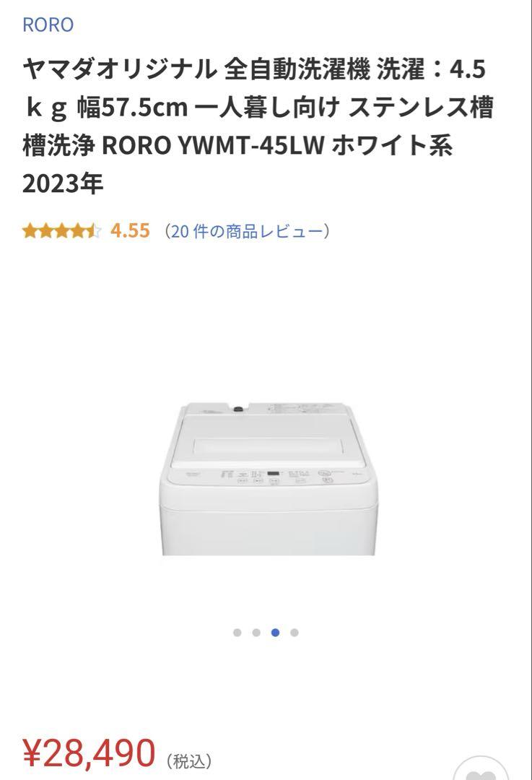Select the first carousel dot
The image size is (532, 780).
click(x=237, y=633)
